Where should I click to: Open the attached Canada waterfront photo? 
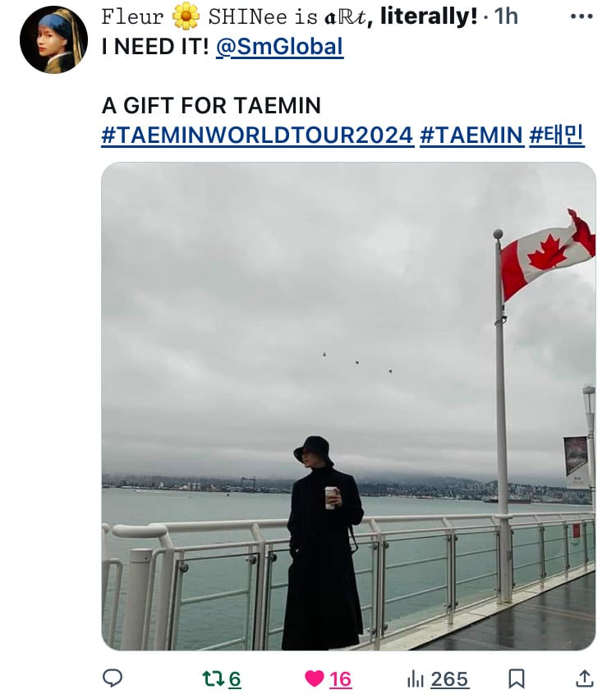348,406
